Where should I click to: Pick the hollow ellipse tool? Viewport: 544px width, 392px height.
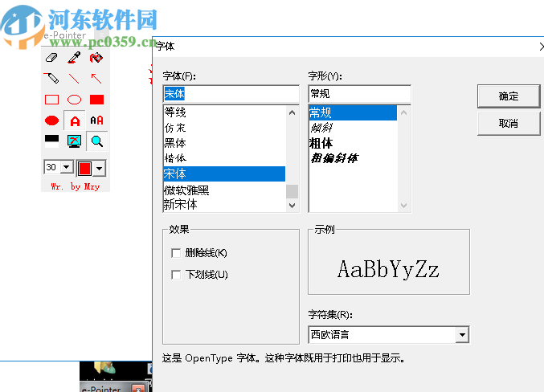tap(74, 100)
